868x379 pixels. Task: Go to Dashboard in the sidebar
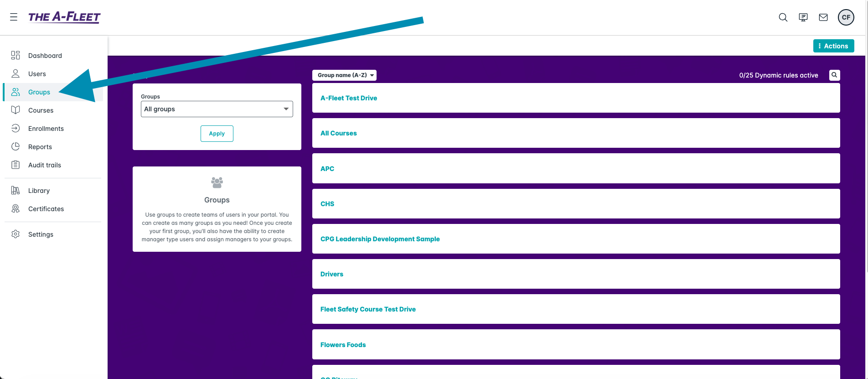(x=45, y=56)
